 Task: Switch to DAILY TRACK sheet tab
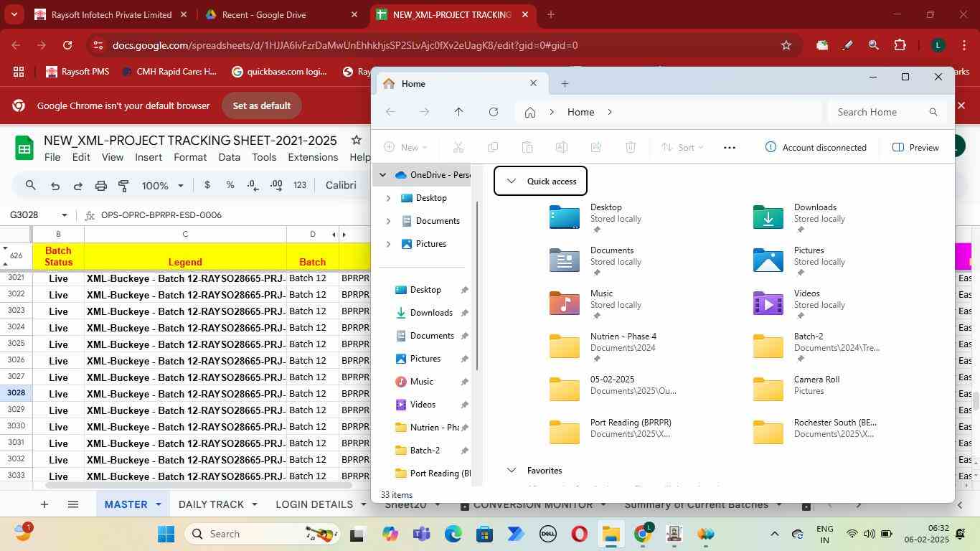click(x=211, y=504)
